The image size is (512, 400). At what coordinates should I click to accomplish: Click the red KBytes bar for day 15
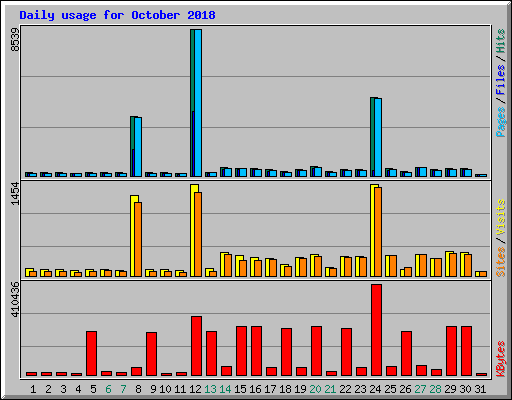[241, 351]
